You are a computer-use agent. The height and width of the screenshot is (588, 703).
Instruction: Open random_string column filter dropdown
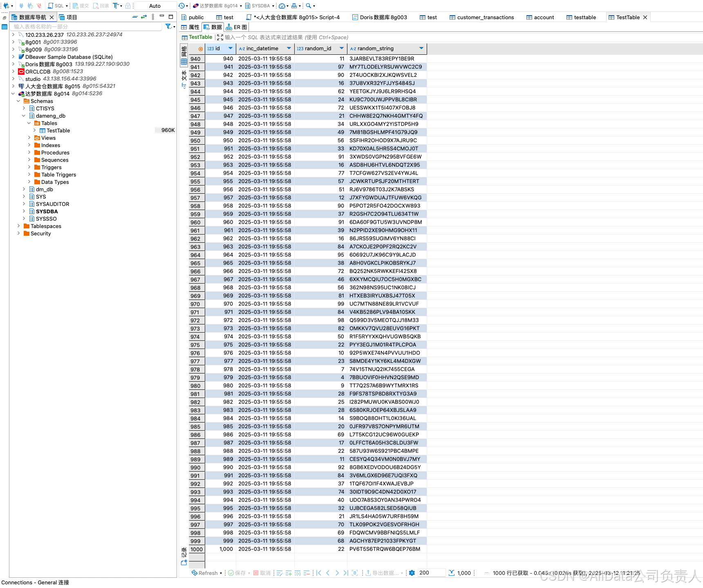click(421, 48)
